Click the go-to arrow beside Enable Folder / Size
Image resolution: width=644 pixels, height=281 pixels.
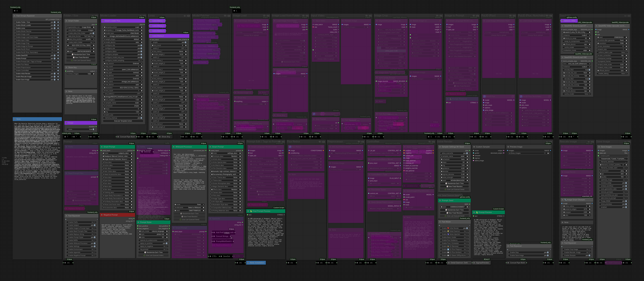[x=58, y=22]
